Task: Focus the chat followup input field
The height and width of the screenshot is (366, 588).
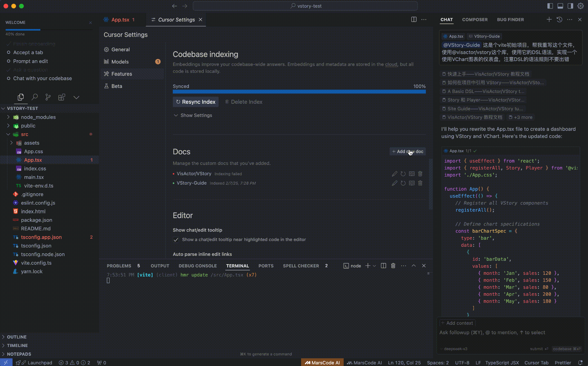Action: [511, 332]
